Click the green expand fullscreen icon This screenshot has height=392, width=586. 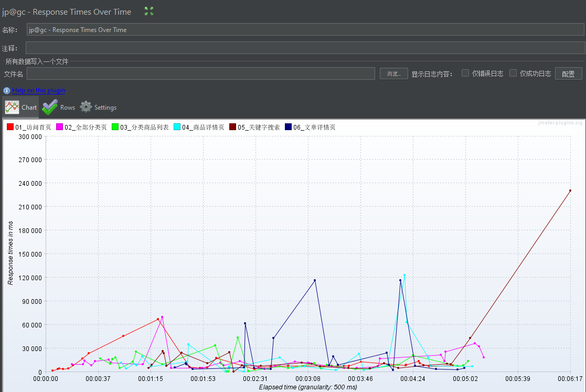[149, 11]
